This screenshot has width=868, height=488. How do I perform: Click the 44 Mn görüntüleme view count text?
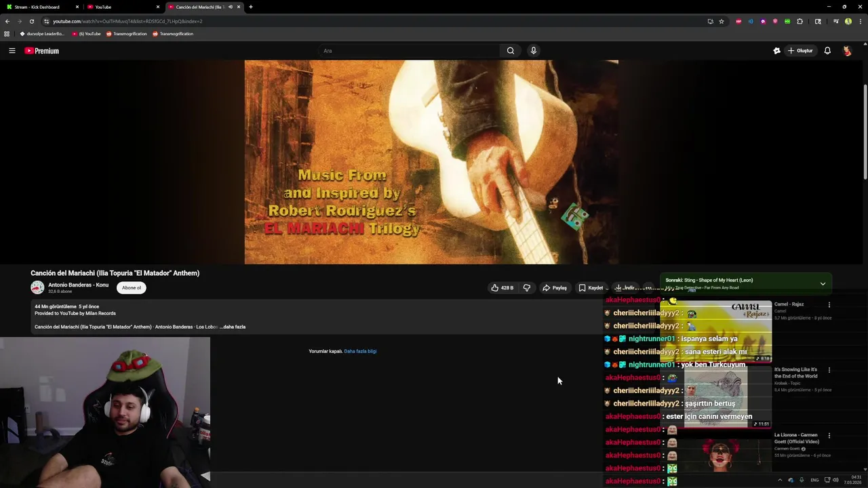pyautogui.click(x=56, y=306)
